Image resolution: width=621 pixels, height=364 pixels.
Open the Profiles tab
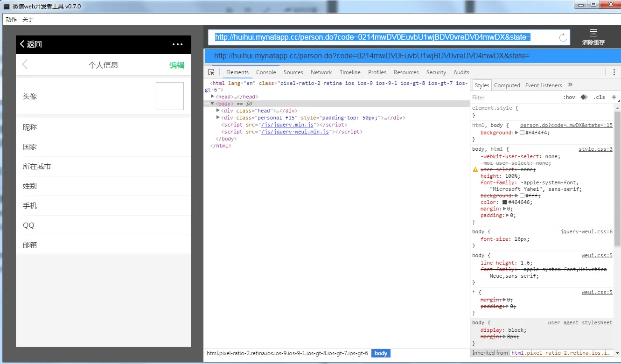pyautogui.click(x=377, y=72)
